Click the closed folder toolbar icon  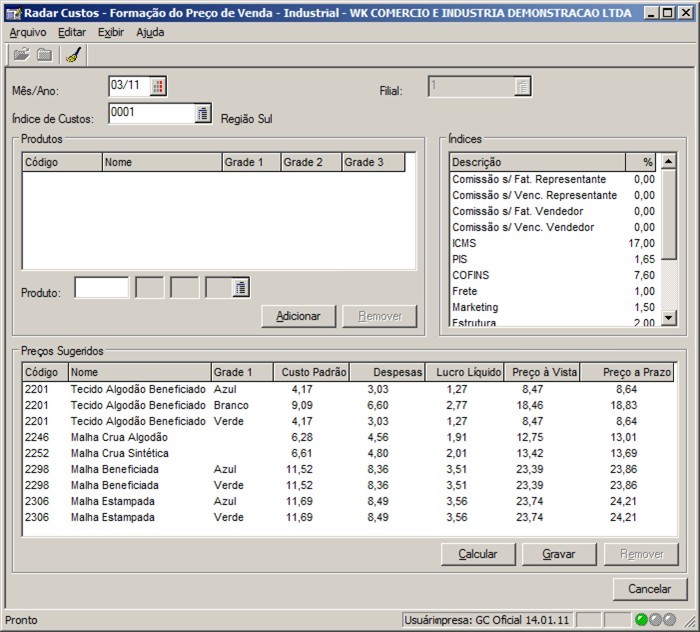point(45,55)
